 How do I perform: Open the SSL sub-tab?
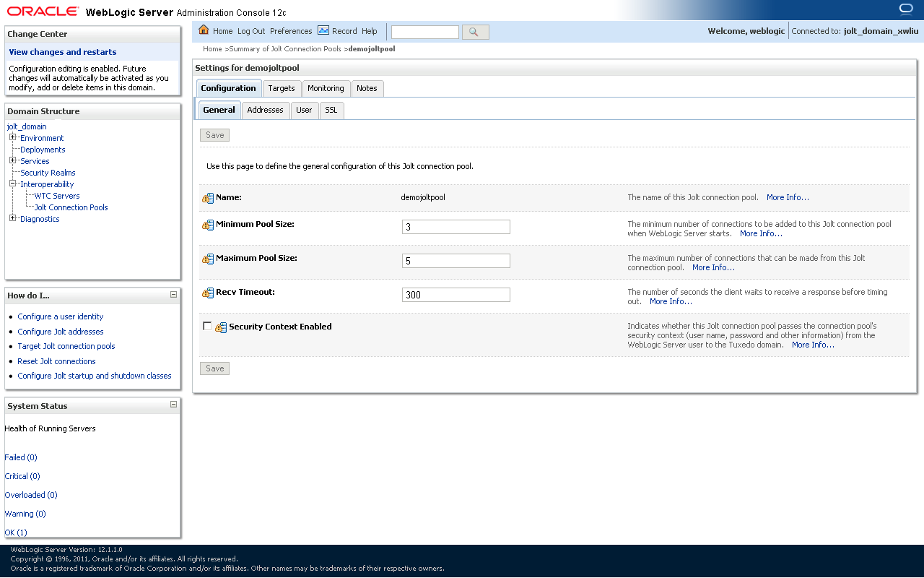pyautogui.click(x=331, y=110)
